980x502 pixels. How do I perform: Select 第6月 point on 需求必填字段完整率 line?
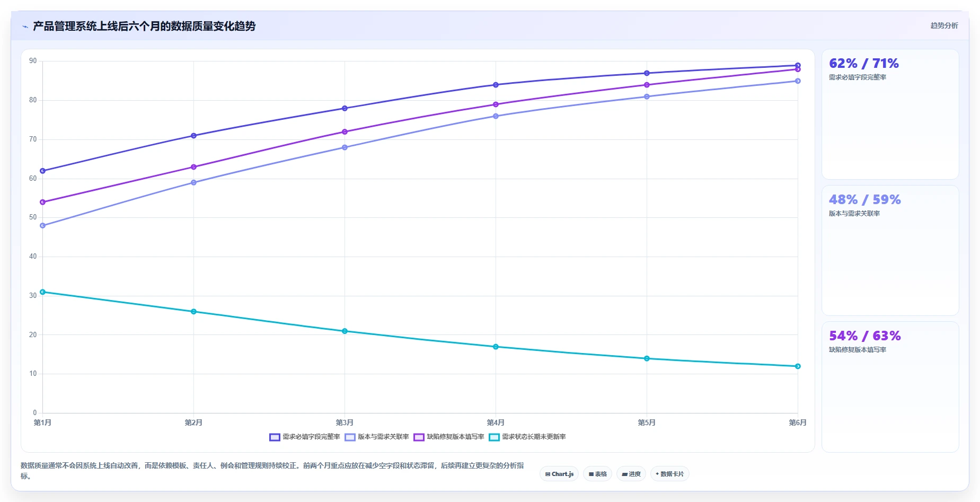pos(798,65)
